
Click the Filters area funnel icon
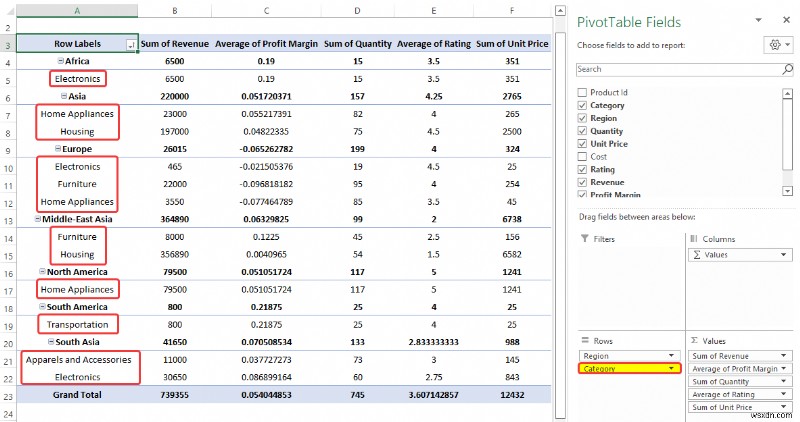point(585,239)
